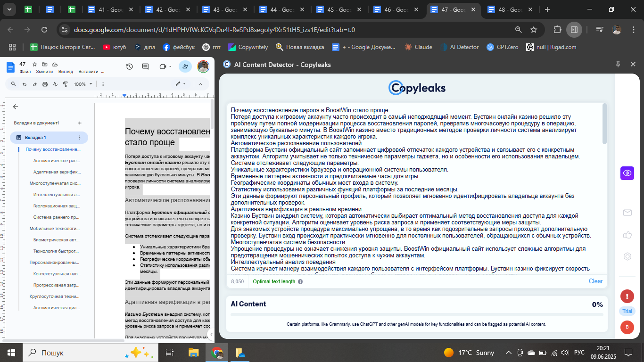
Task: Open editing mode pencil dropdown
Action: click(x=181, y=84)
